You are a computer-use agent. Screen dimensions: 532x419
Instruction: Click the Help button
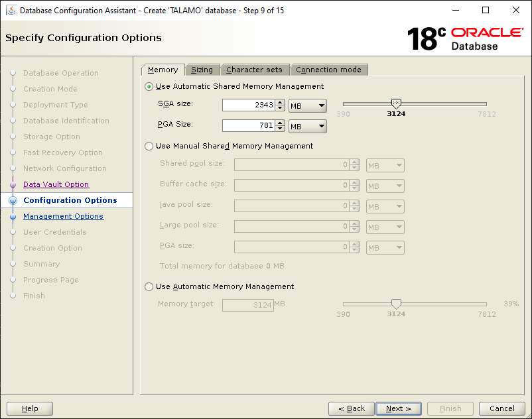pos(30,408)
